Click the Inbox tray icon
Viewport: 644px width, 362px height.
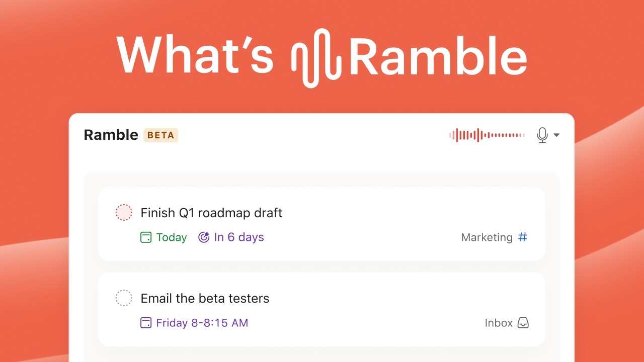coord(523,323)
